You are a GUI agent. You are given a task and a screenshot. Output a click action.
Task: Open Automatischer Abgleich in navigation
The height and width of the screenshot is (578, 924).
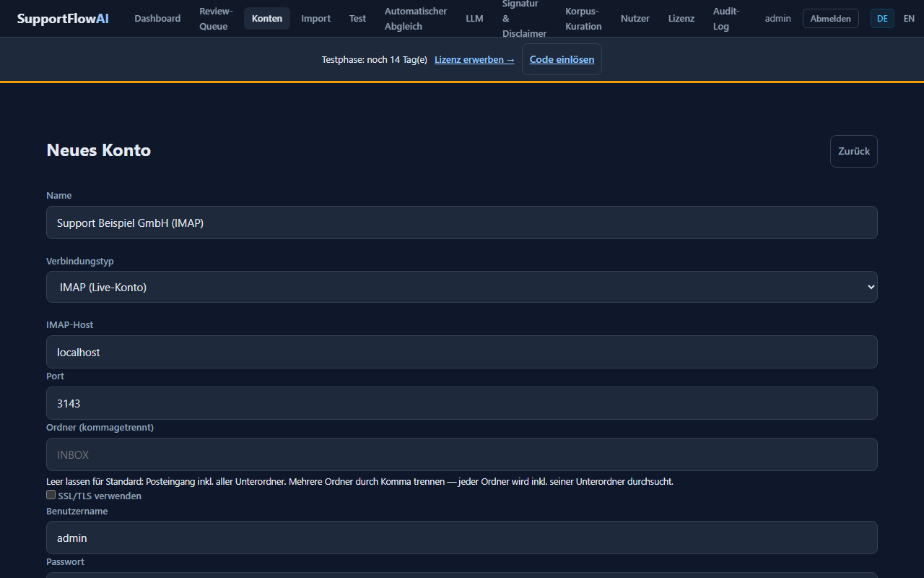(x=416, y=19)
